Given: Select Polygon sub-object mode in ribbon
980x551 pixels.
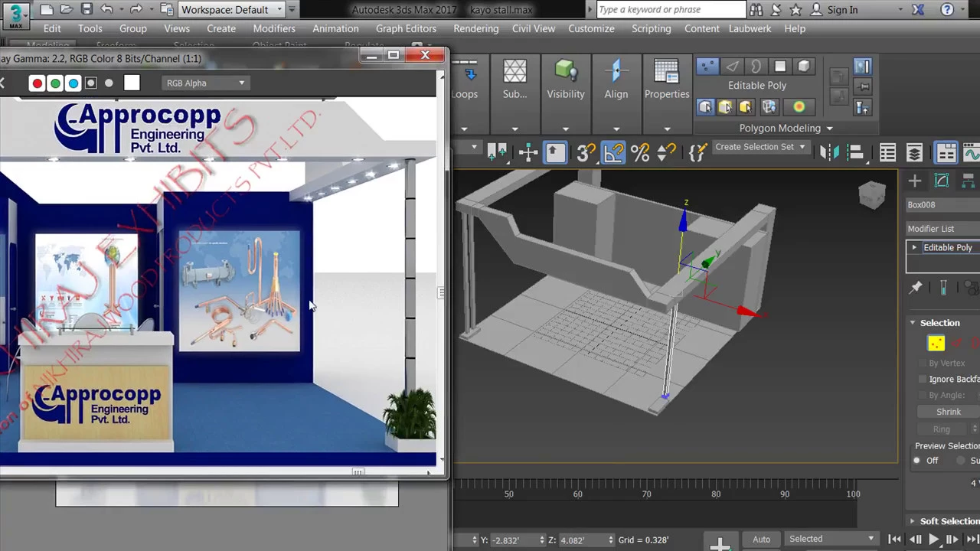Looking at the screenshot, I should click(780, 67).
